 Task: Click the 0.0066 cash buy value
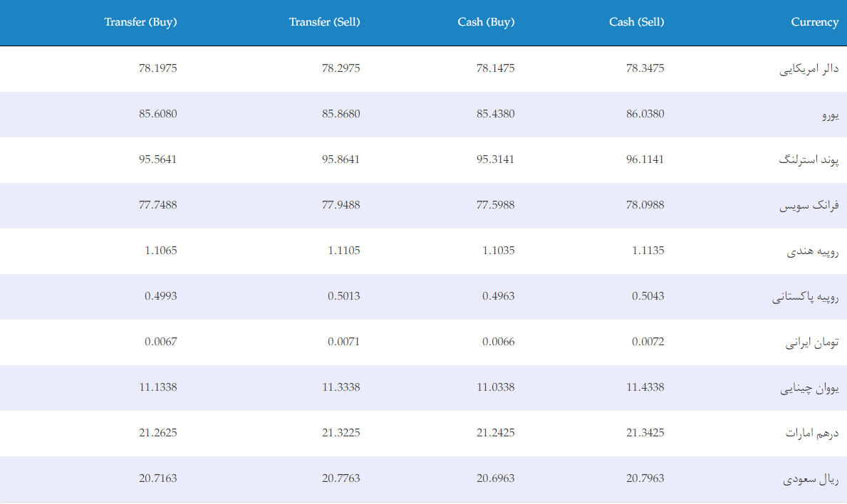click(x=498, y=342)
